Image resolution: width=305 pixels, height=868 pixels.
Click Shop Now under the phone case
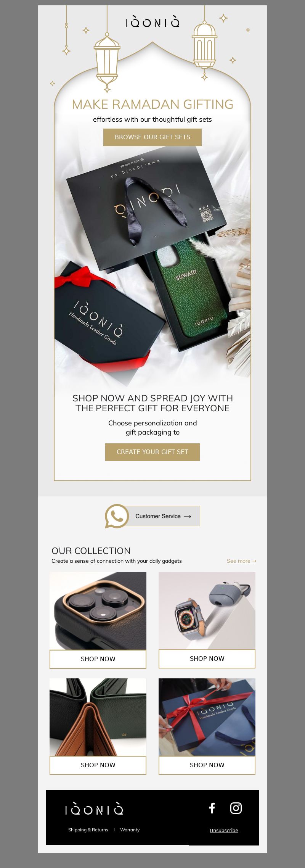tap(98, 659)
